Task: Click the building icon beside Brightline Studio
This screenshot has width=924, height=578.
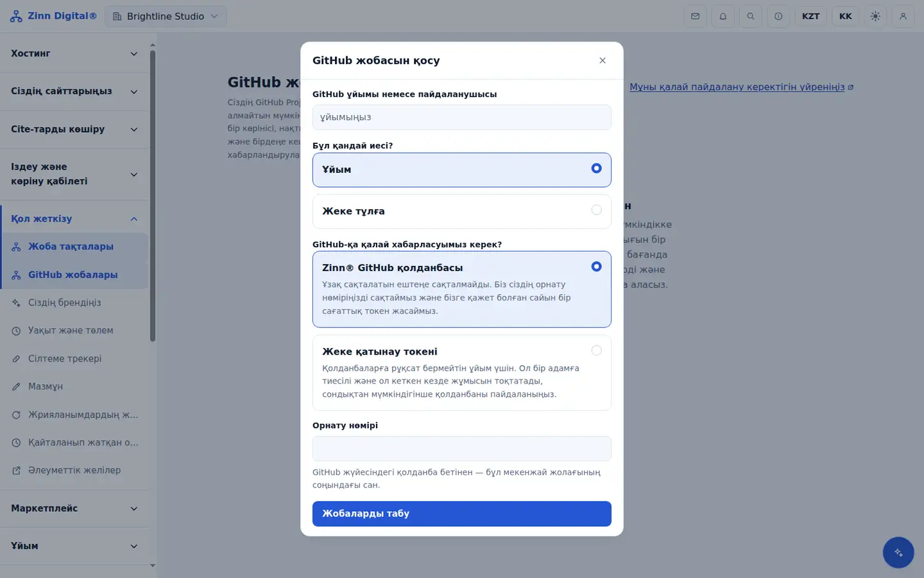Action: click(x=117, y=16)
